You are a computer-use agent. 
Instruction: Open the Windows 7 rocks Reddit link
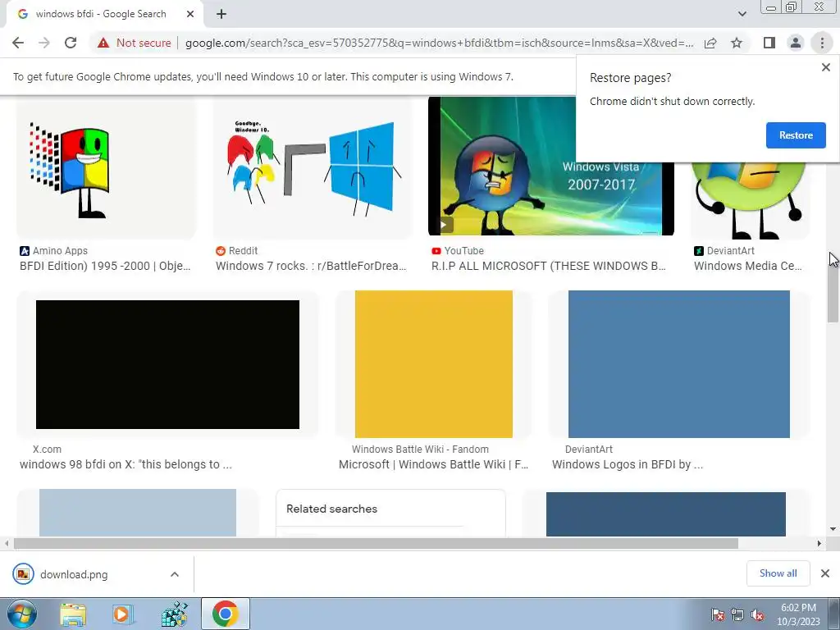point(311,266)
